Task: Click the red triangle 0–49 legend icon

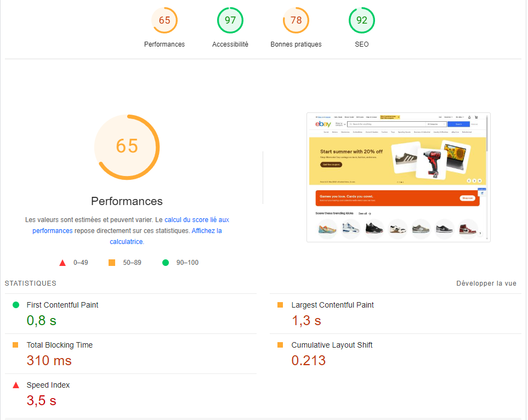Action: (x=63, y=263)
